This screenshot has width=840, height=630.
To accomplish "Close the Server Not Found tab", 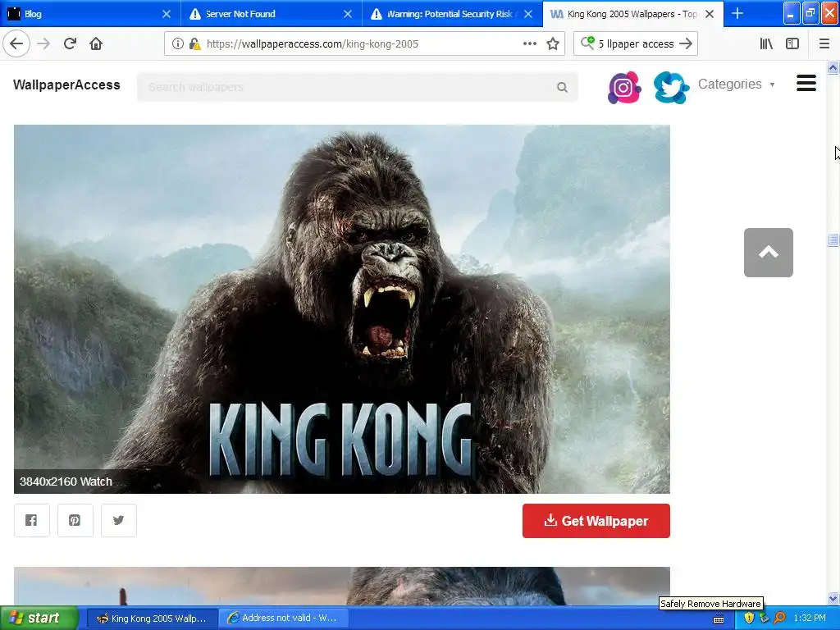I will tap(348, 14).
